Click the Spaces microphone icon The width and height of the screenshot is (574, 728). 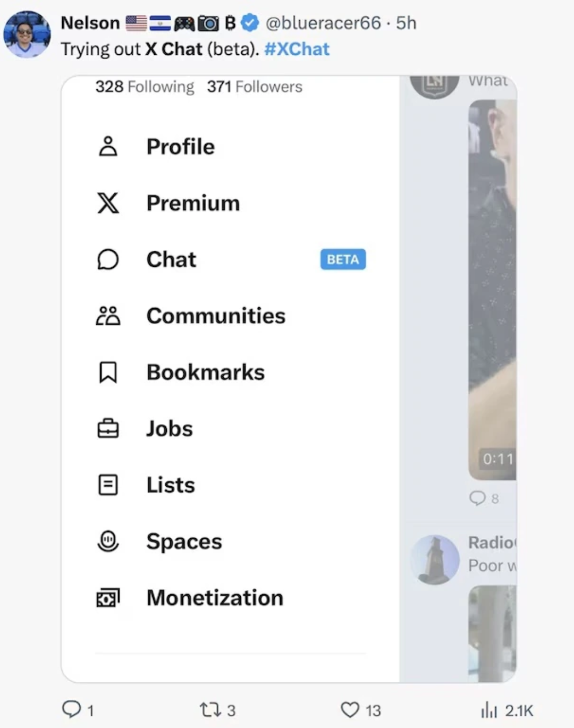[108, 541]
